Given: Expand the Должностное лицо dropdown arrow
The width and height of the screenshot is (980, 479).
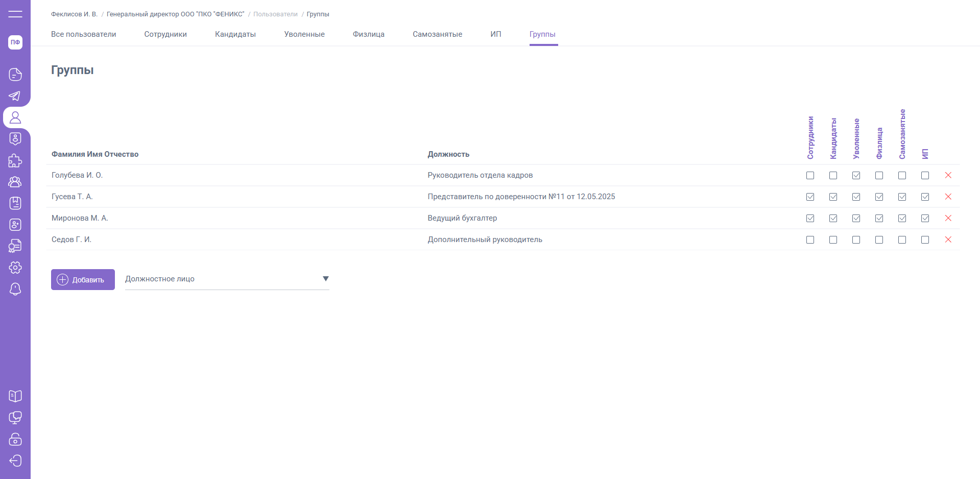Looking at the screenshot, I should coord(325,279).
